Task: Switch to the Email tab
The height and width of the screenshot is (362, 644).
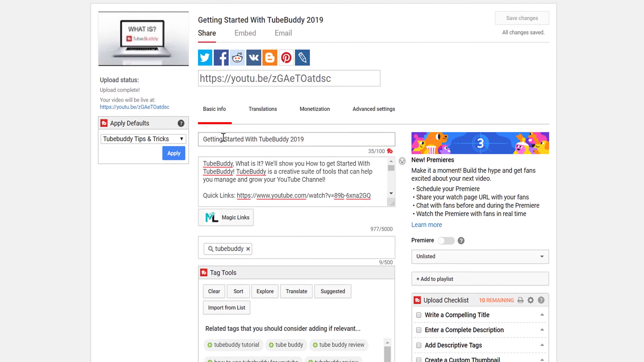Action: click(283, 33)
